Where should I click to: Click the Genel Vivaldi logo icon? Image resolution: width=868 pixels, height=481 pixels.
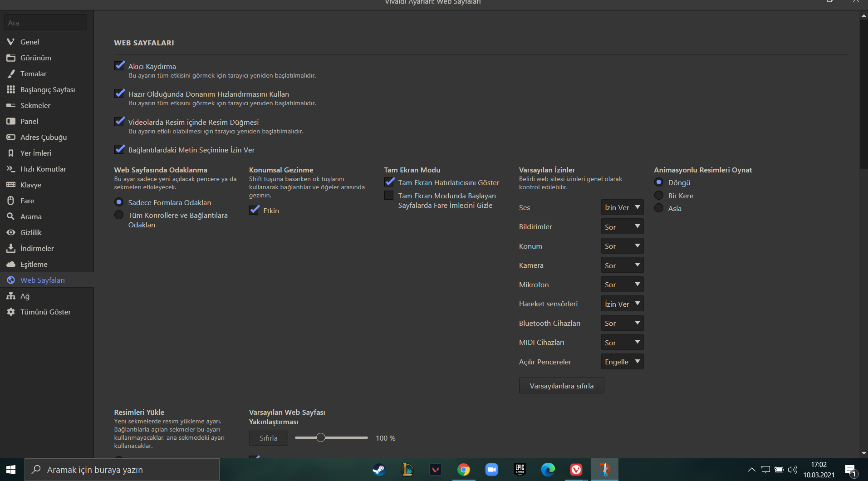point(11,42)
